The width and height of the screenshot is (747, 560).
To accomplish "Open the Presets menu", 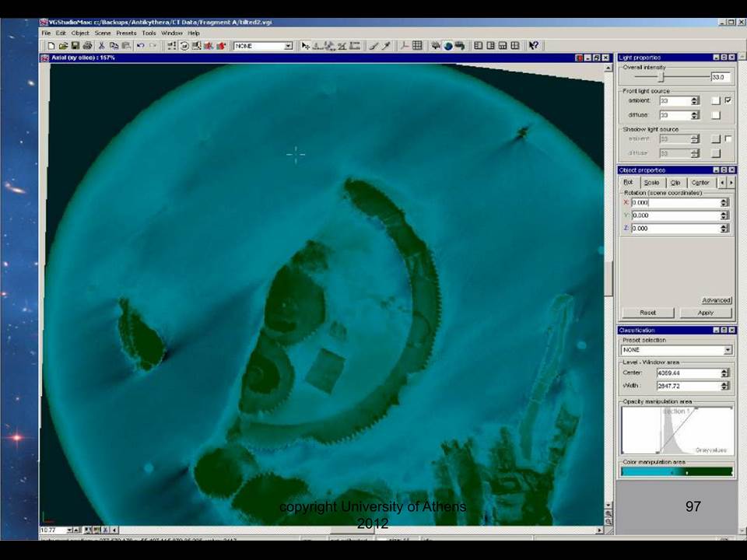I will [x=126, y=33].
